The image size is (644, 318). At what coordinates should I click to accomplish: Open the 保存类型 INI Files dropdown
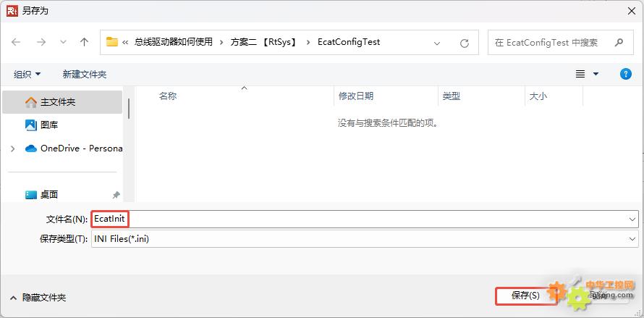(x=633, y=238)
